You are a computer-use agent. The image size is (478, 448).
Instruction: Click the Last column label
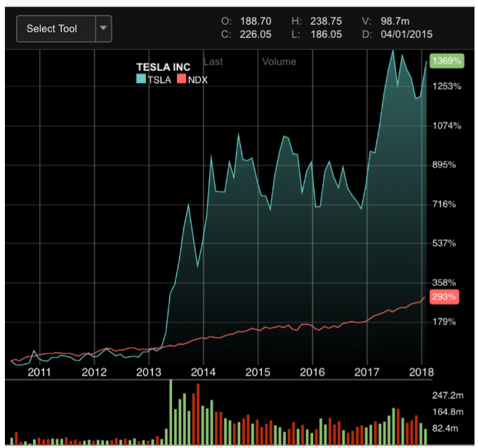point(213,62)
